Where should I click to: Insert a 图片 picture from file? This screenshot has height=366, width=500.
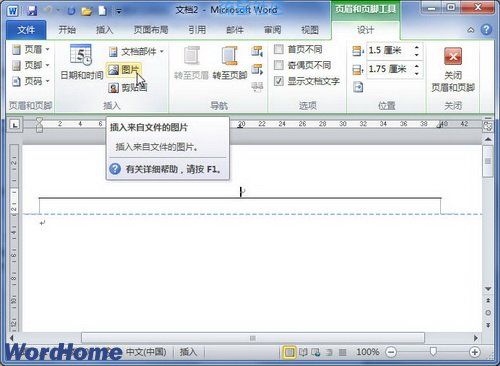click(x=123, y=70)
